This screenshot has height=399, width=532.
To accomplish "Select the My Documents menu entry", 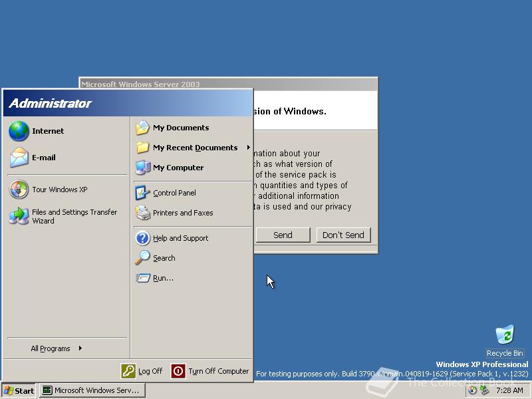I will click(x=192, y=128).
